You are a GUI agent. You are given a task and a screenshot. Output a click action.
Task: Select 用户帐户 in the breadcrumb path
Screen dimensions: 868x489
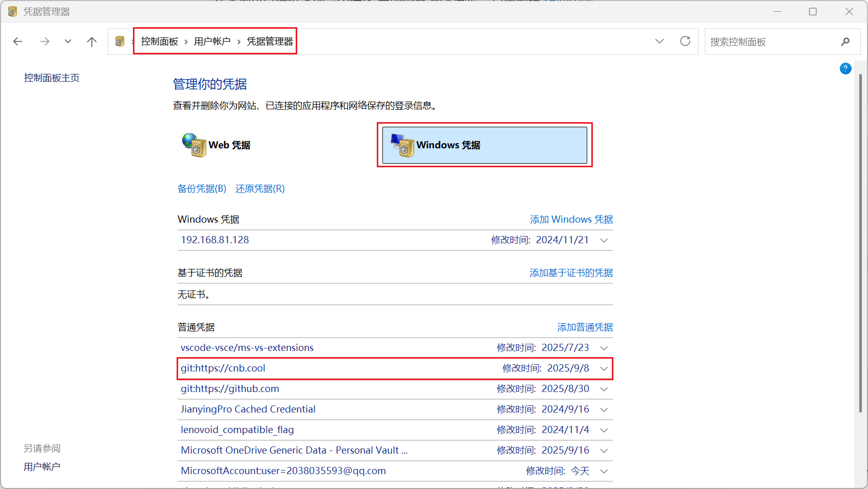pyautogui.click(x=212, y=42)
